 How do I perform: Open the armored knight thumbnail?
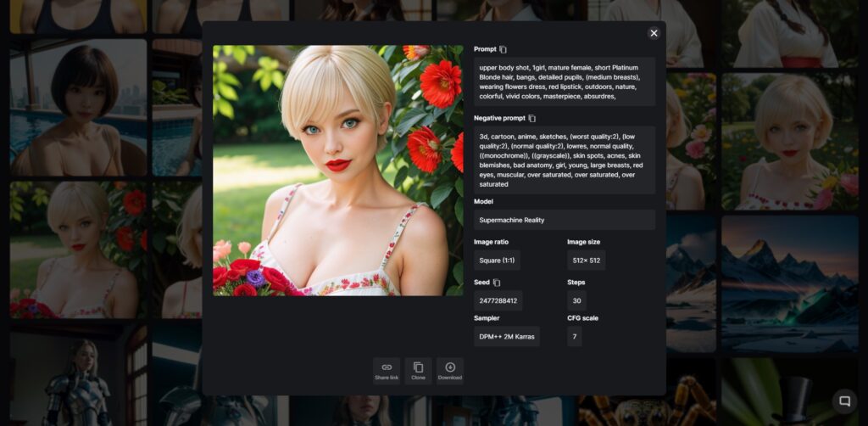(x=78, y=375)
